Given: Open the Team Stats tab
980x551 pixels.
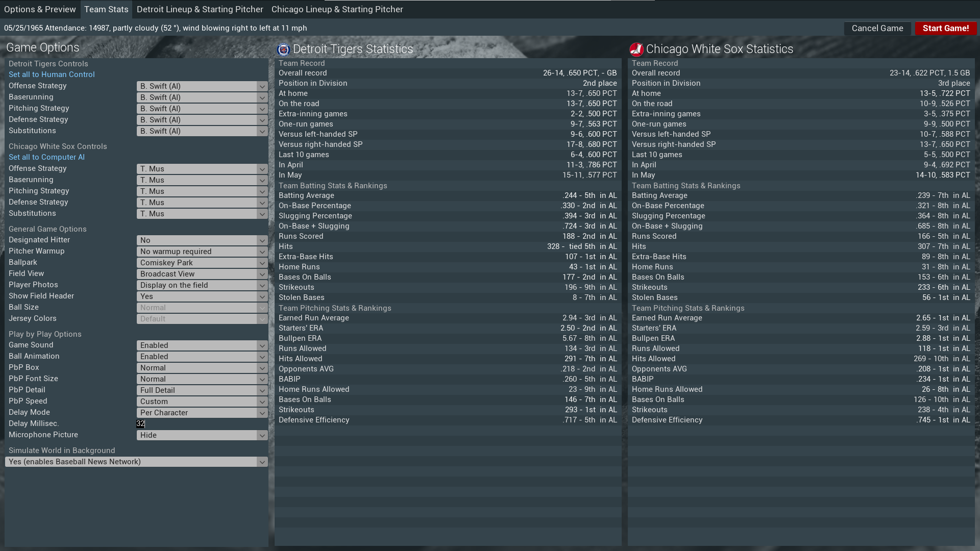Looking at the screenshot, I should [x=106, y=9].
